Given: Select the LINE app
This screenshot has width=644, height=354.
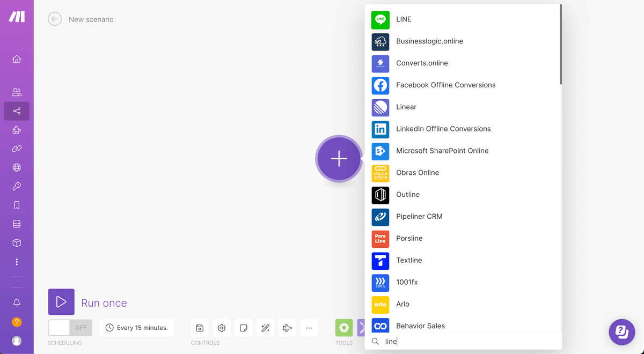Looking at the screenshot, I should 463,19.
